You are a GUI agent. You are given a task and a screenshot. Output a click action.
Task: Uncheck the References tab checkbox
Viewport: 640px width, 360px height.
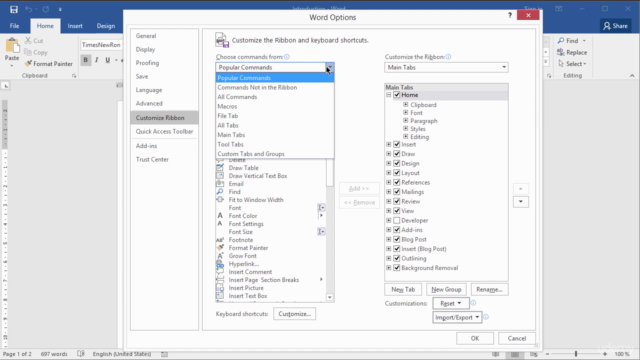click(x=397, y=182)
